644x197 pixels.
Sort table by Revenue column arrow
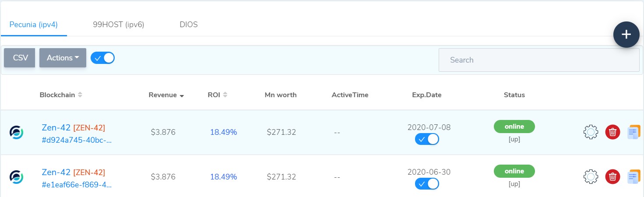coord(182,95)
